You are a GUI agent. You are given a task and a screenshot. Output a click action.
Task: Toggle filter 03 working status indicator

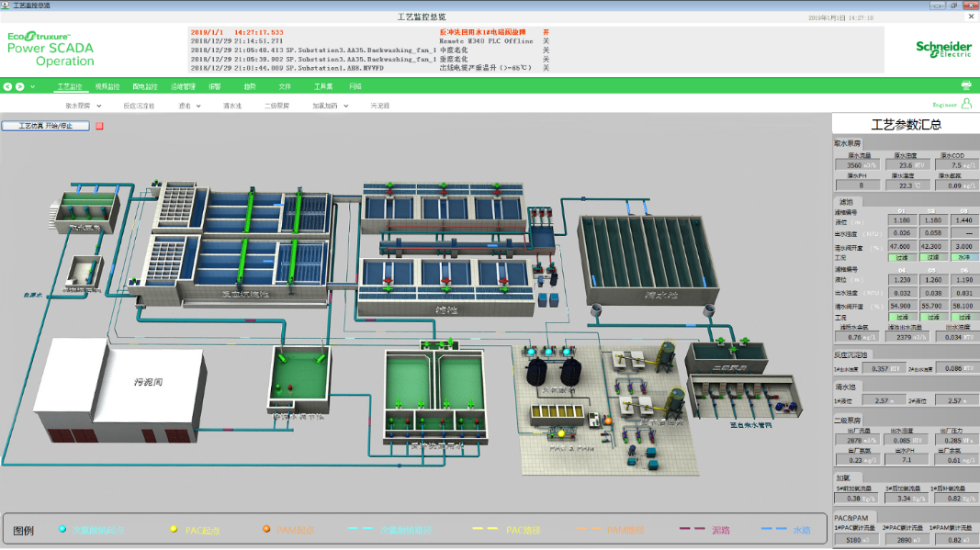(963, 258)
